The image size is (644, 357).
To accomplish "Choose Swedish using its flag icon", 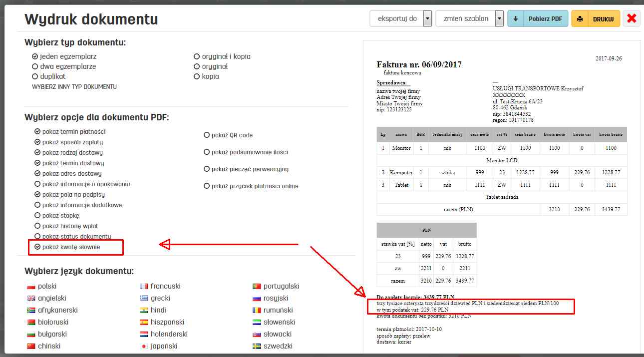I will pyautogui.click(x=256, y=346).
